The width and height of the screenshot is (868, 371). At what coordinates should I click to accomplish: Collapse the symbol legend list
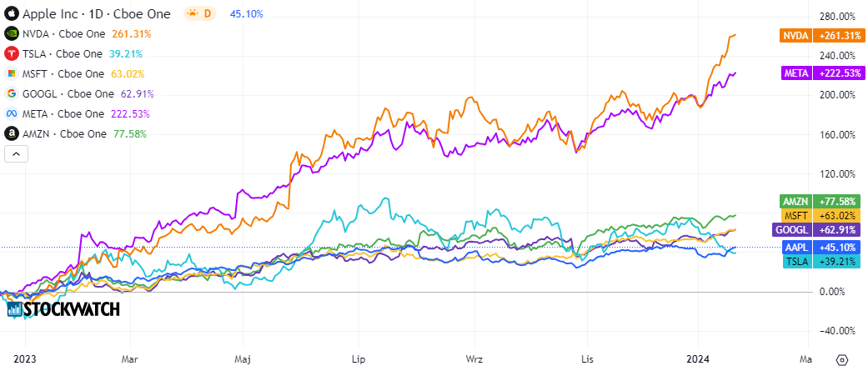click(x=15, y=153)
